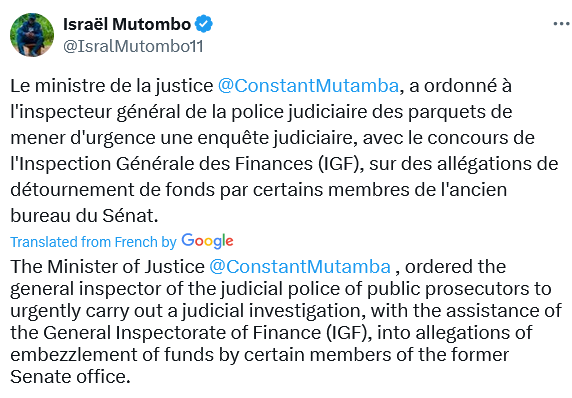Click the phrase 'bureau du Sénat.'
572x398 pixels.
[84, 216]
